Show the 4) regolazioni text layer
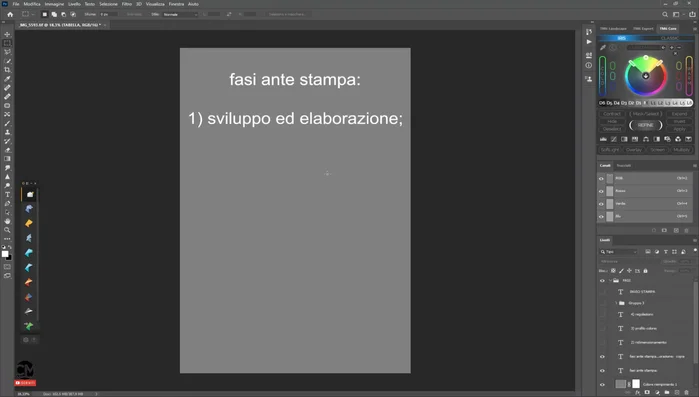Image resolution: width=699 pixels, height=397 pixels. click(x=602, y=315)
